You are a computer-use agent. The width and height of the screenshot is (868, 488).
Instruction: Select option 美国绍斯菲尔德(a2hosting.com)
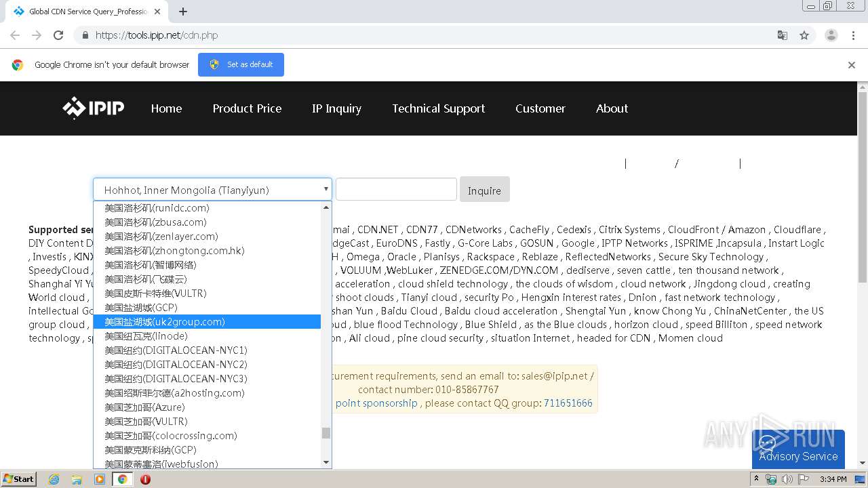pos(207,393)
